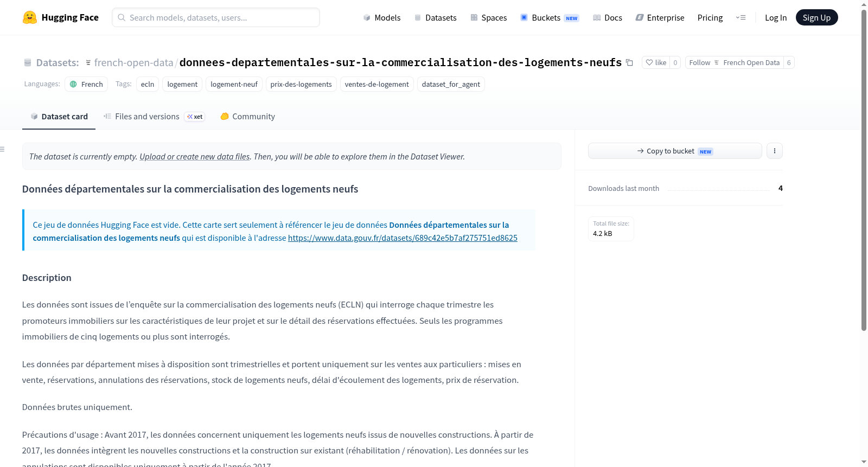This screenshot has height=467, width=868.
Task: Focus the search models, datasets, users field
Action: click(216, 17)
